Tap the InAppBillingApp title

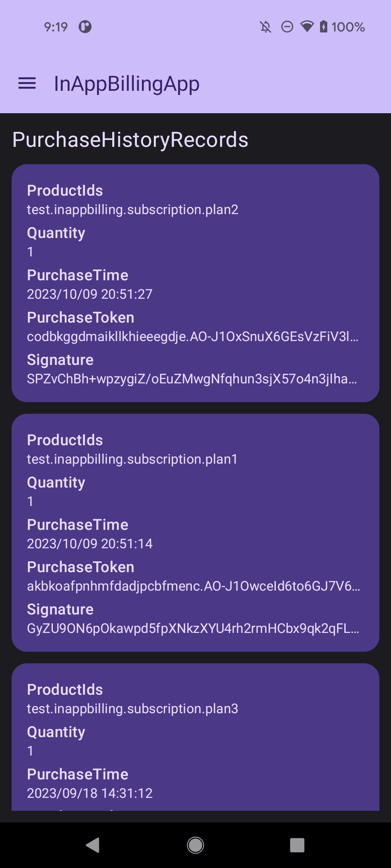[127, 84]
